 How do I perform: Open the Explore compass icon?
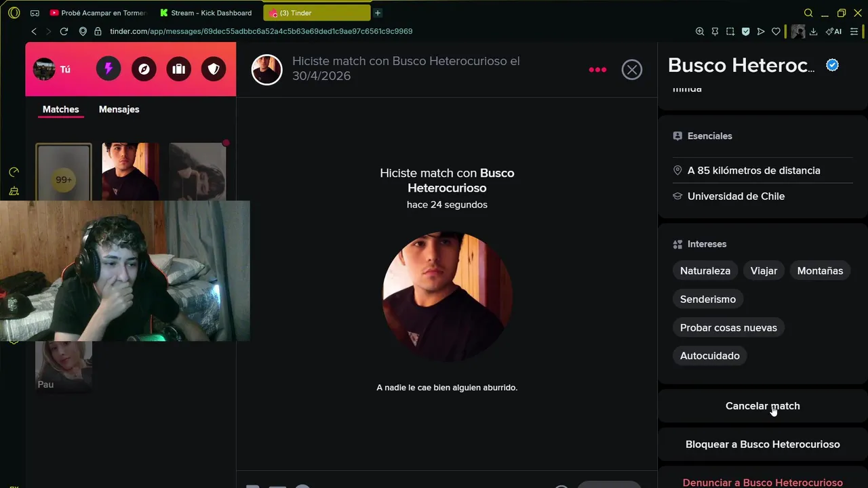pos(144,69)
